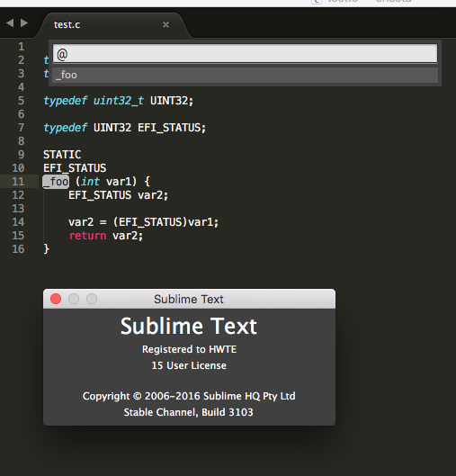Click the closing brace on line 16

point(46,249)
